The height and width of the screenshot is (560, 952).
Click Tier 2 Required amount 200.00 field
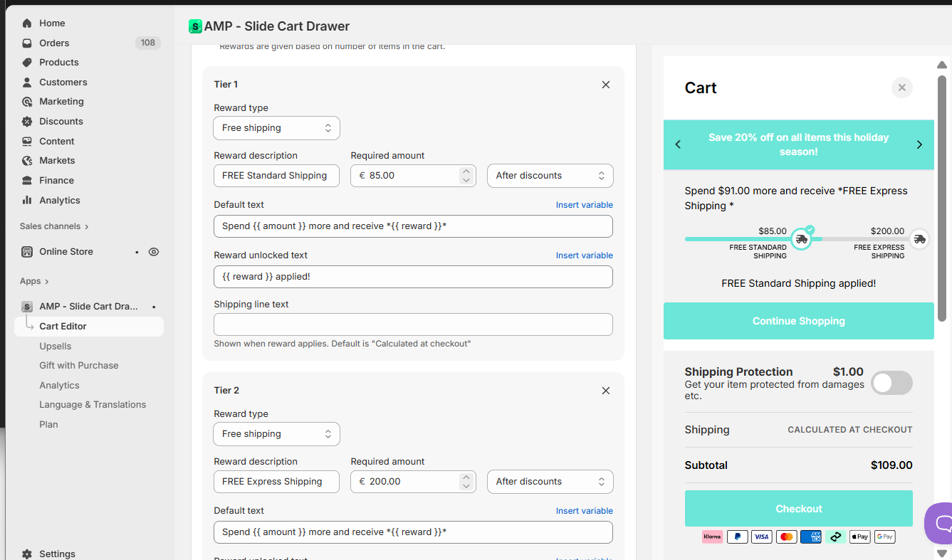pyautogui.click(x=413, y=482)
